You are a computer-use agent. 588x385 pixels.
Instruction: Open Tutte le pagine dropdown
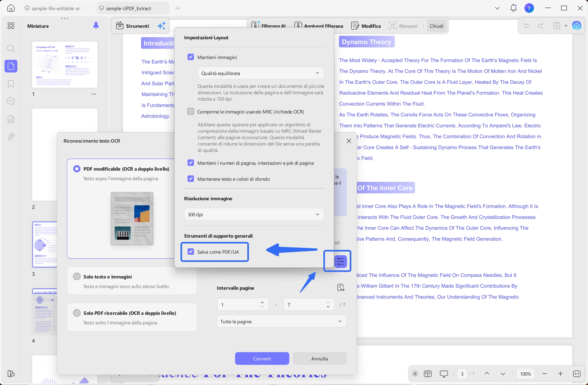(x=282, y=321)
